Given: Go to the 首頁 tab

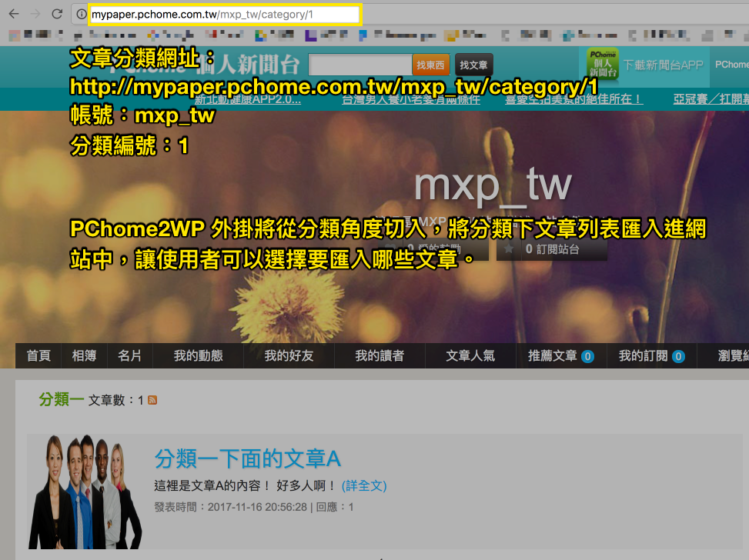Looking at the screenshot, I should click(38, 355).
